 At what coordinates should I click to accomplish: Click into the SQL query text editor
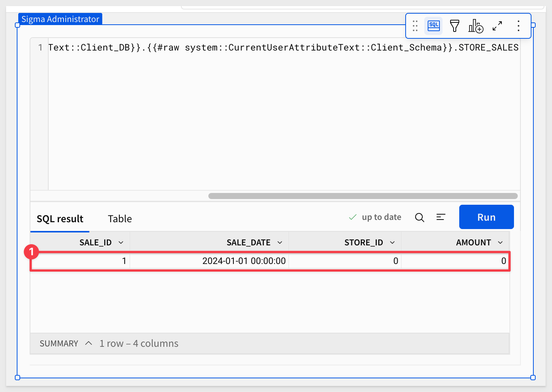283,114
